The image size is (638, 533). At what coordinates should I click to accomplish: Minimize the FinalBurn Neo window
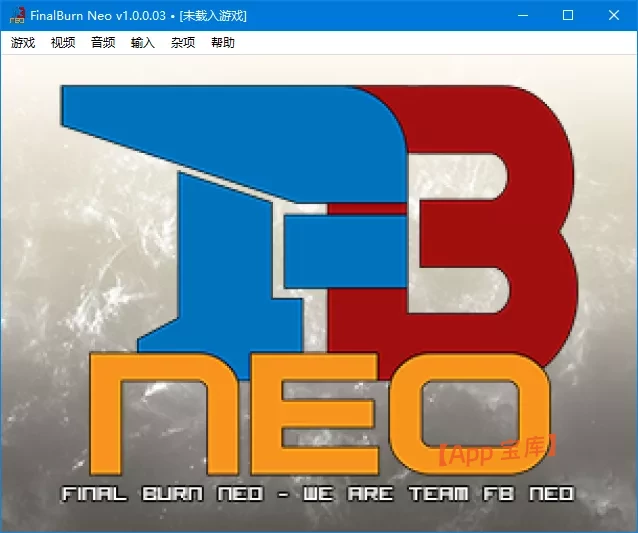click(523, 15)
